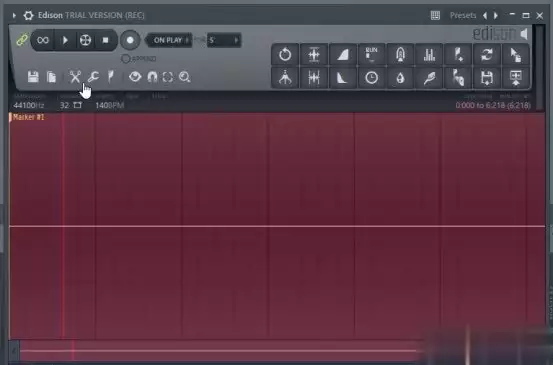Click the circular arrow undo tool button

(285, 55)
